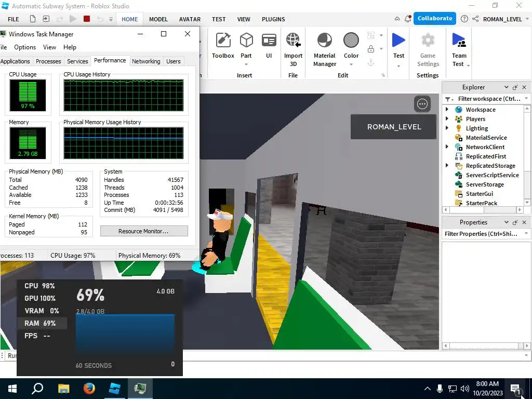The width and height of the screenshot is (532, 399).
Task: Switch to Task Manager Networking tab
Action: tap(146, 61)
